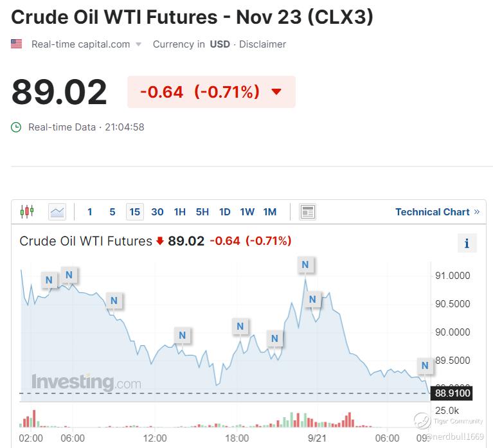Select the area line chart icon
Image resolution: width=493 pixels, height=448 pixels.
pyautogui.click(x=57, y=211)
